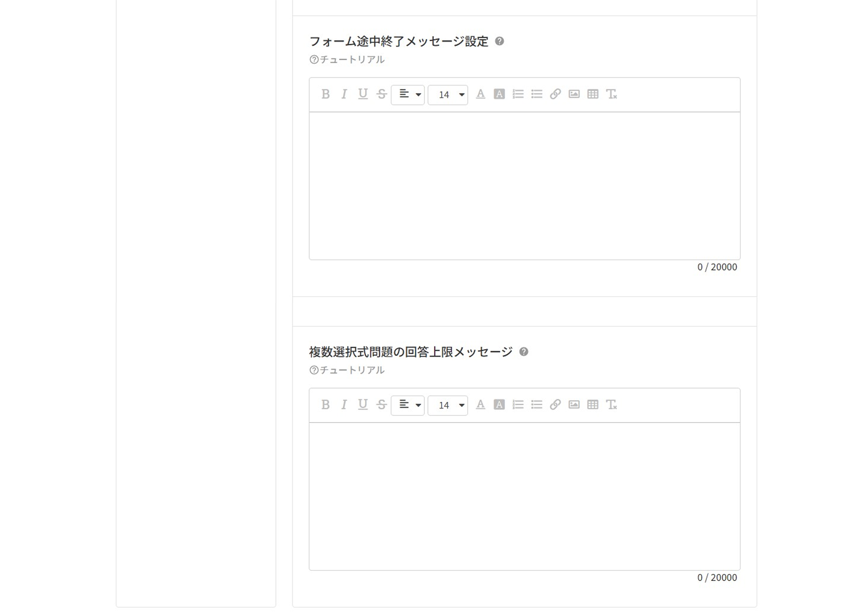This screenshot has width=858, height=616.
Task: Click the form-exit message text area
Action: [x=524, y=186]
